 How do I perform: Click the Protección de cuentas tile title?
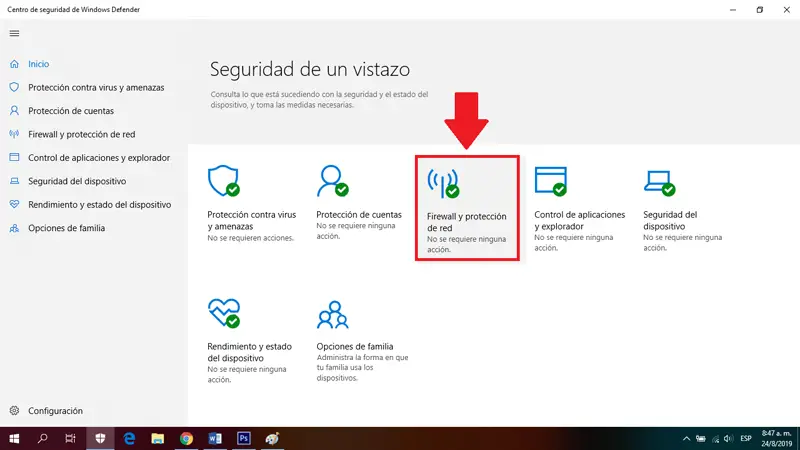pyautogui.click(x=359, y=215)
